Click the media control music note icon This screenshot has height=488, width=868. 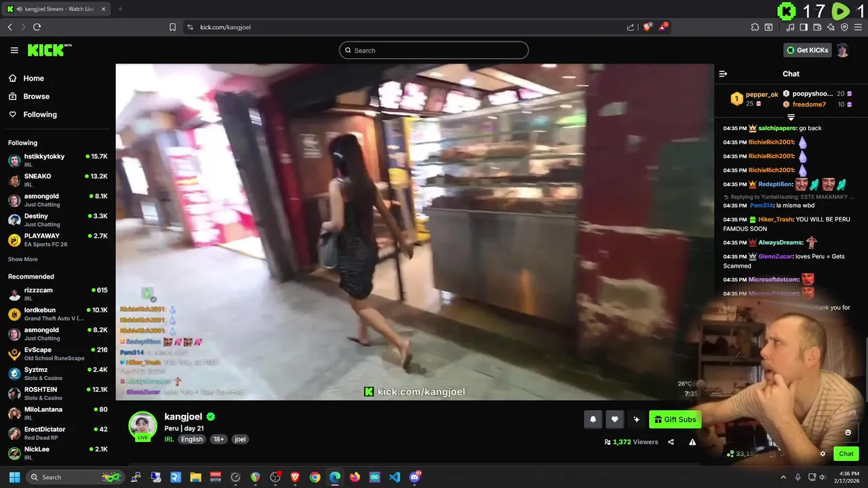pos(790,27)
